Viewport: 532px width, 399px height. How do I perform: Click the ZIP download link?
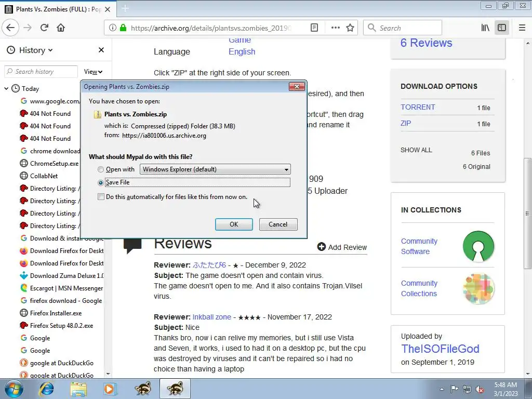406,123
